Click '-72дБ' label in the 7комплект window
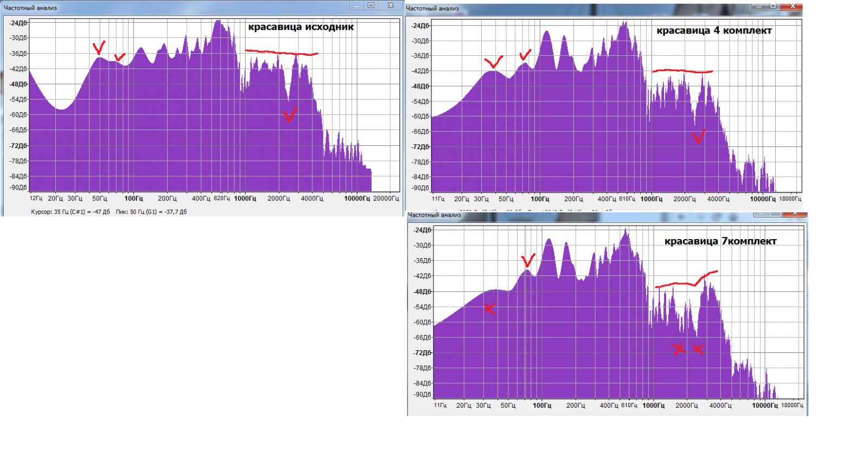This screenshot has width=868, height=463. click(423, 353)
